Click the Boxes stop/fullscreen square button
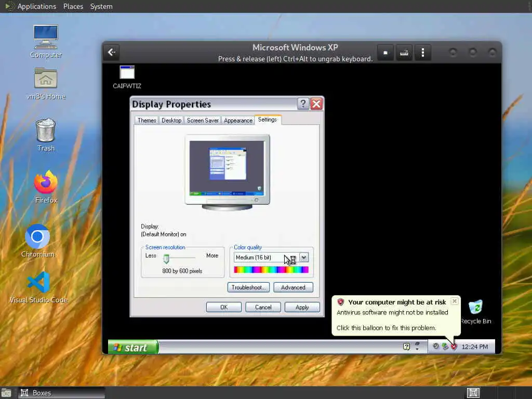Image resolution: width=532 pixels, height=399 pixels. click(x=385, y=52)
